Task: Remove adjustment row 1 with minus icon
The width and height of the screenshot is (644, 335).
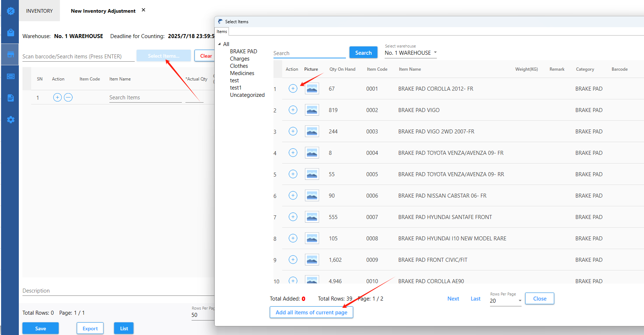Action: [x=68, y=97]
